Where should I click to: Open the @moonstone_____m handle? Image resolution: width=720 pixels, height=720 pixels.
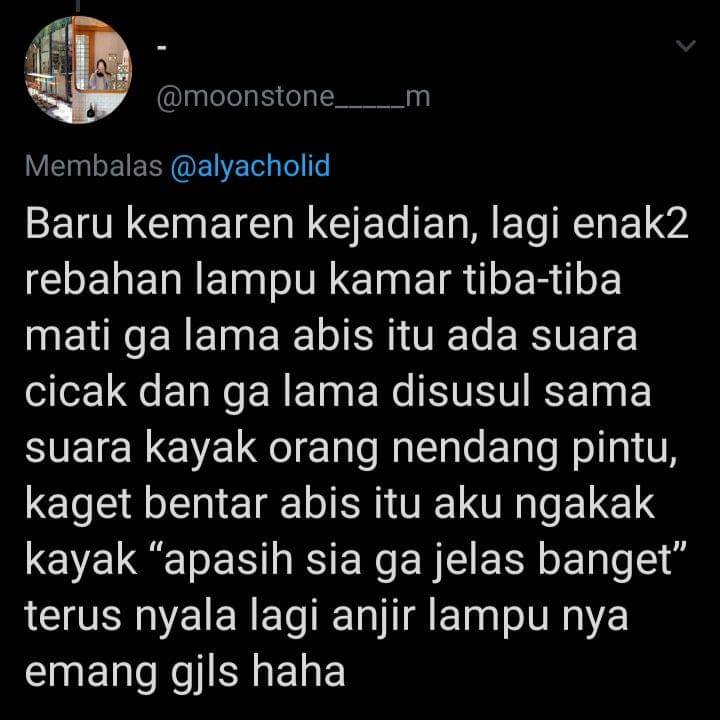(x=293, y=97)
